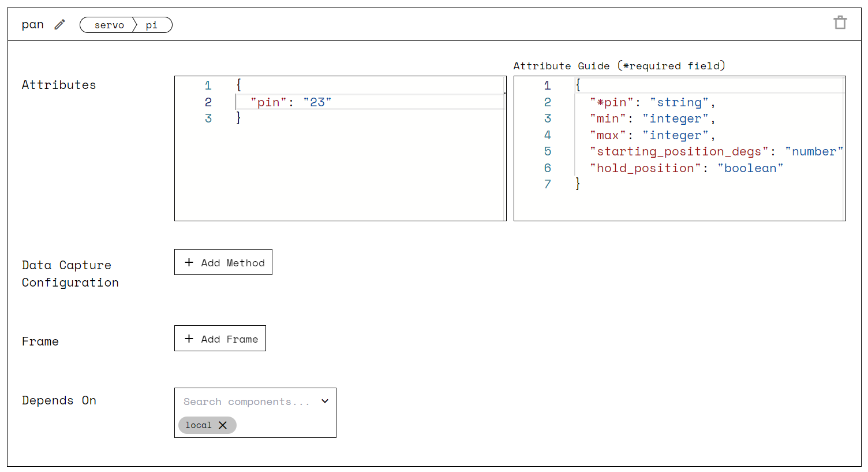
Task: Open the component model selector breadcrumb
Action: (126, 25)
